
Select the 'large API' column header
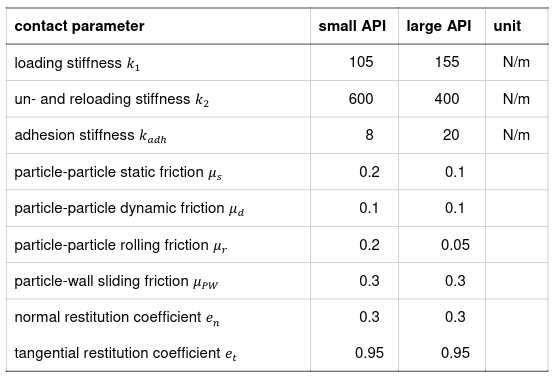click(439, 26)
